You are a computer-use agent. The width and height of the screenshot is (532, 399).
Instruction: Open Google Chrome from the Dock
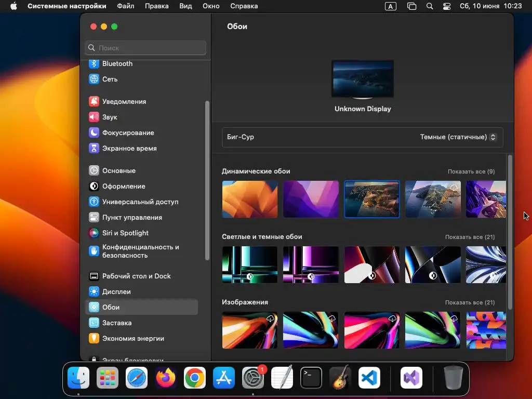pyautogui.click(x=195, y=378)
